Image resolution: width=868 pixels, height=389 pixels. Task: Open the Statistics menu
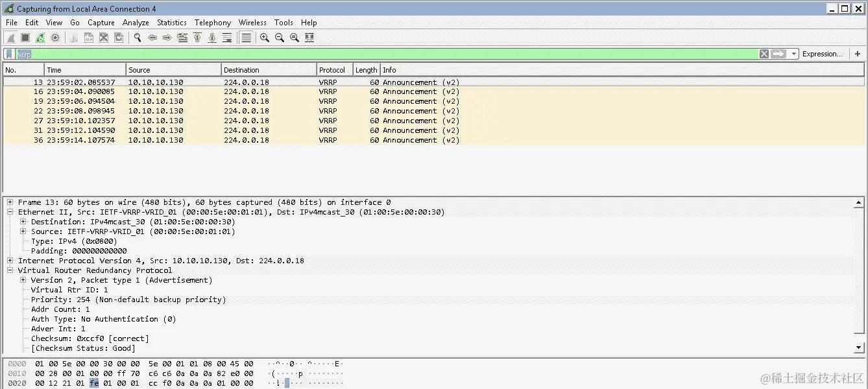click(x=172, y=23)
